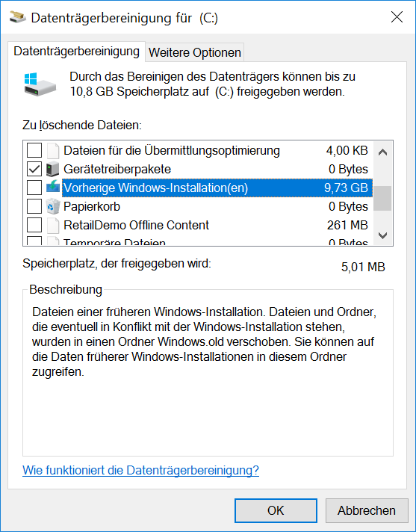The width and height of the screenshot is (416, 532).
Task: Click the Gerätetreiberpakete device icon
Action: tap(52, 169)
